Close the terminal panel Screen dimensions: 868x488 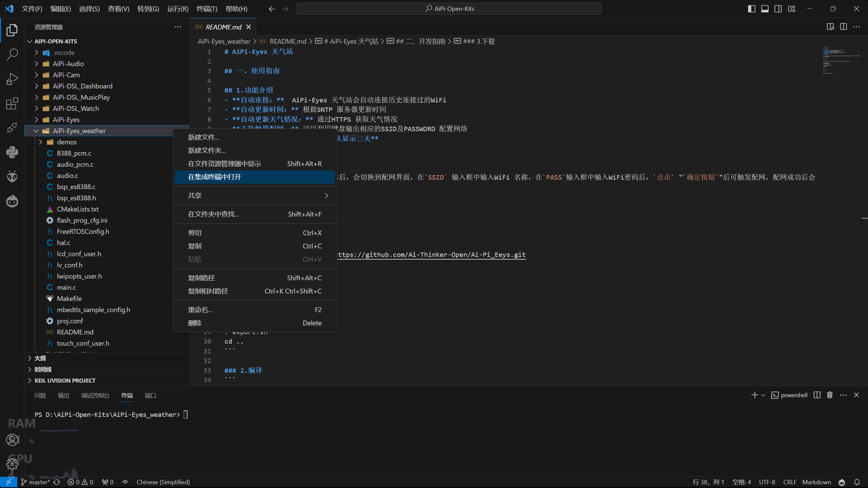[x=856, y=395]
